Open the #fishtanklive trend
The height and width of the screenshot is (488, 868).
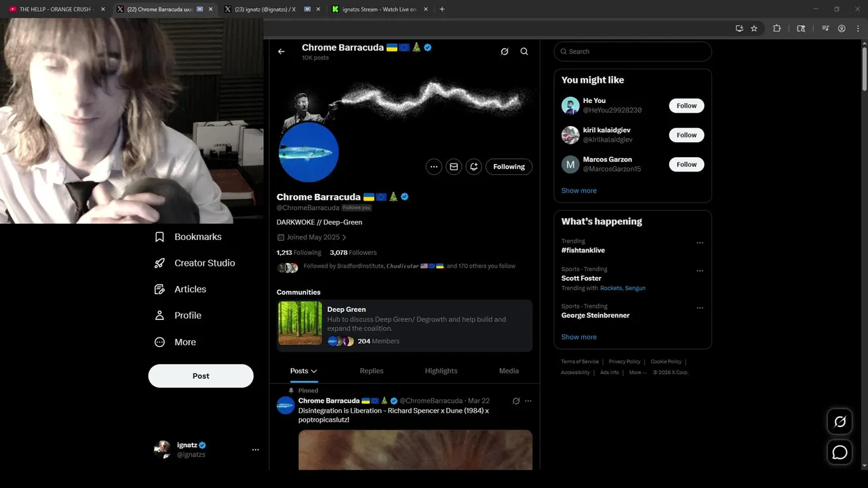click(583, 250)
